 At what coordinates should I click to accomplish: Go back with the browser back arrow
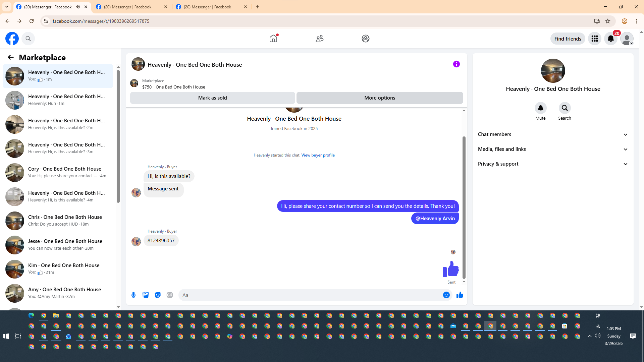pyautogui.click(x=7, y=21)
